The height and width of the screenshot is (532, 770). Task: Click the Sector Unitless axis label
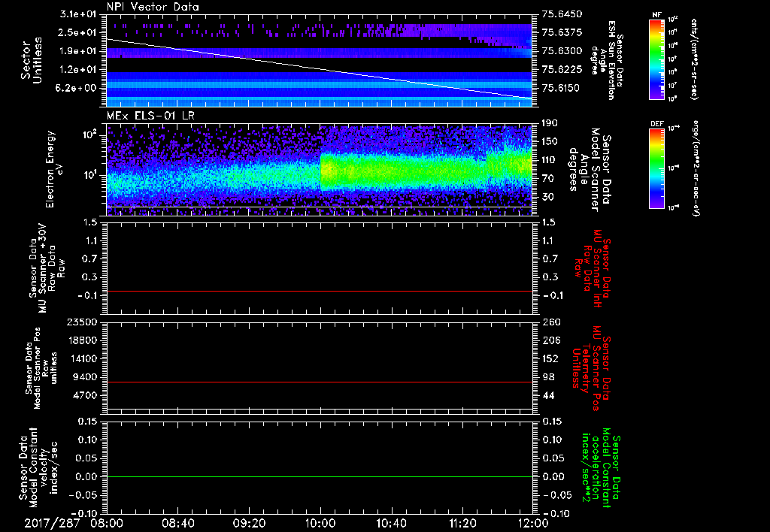pyautogui.click(x=32, y=60)
